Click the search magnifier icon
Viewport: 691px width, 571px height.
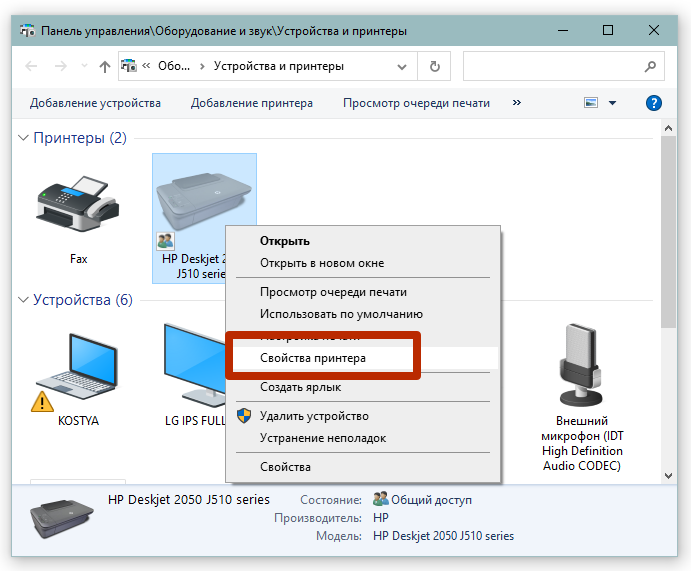tap(650, 67)
